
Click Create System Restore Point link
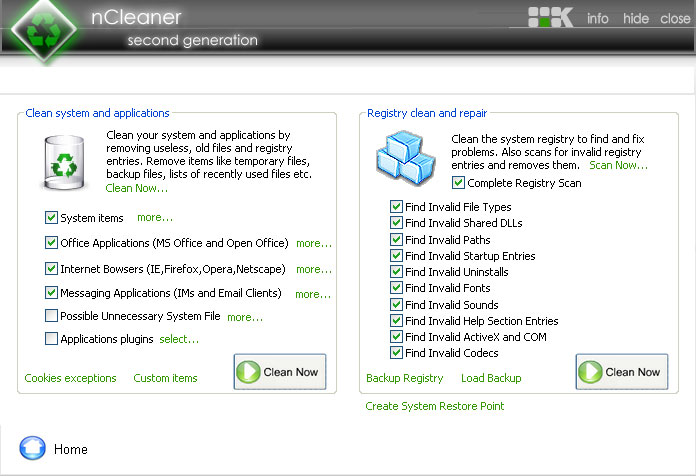click(x=435, y=406)
